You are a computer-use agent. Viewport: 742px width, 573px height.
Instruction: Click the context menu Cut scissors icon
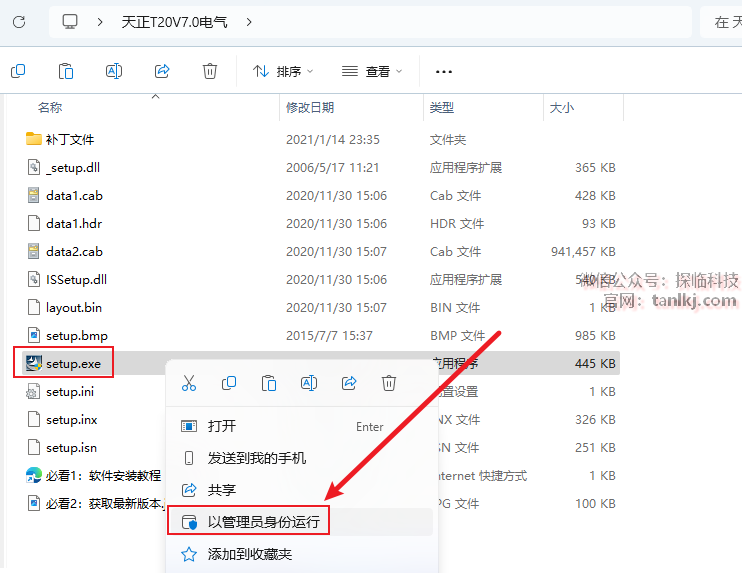(189, 383)
